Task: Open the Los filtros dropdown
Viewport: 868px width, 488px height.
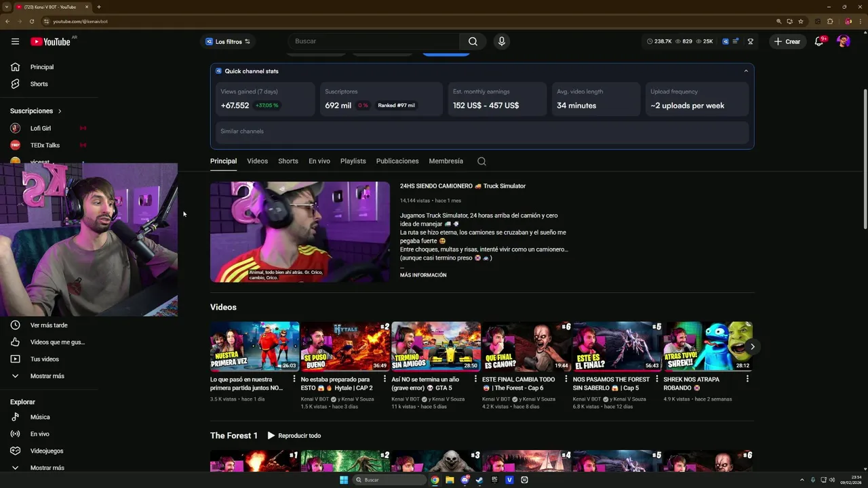Action: (228, 41)
